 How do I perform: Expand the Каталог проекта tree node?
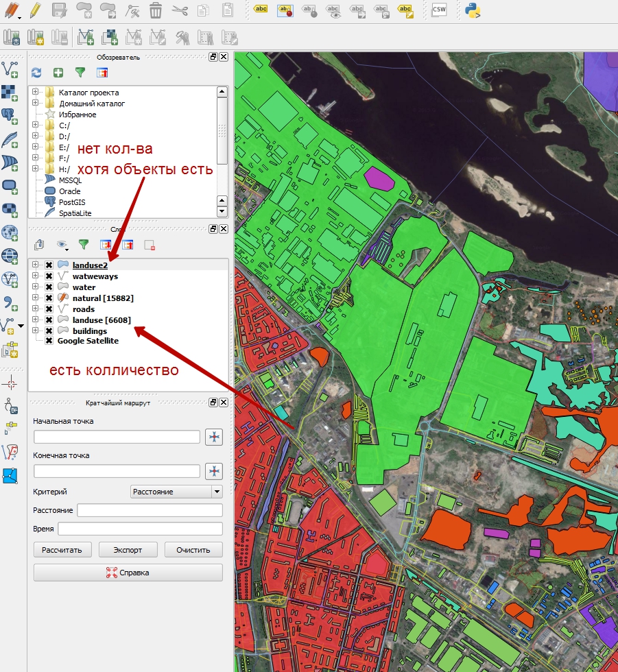pyautogui.click(x=36, y=93)
